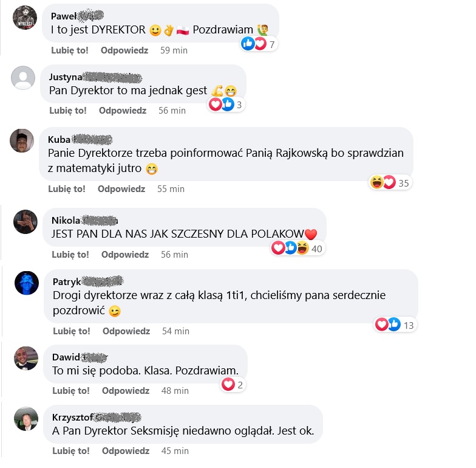This screenshot has height=468, width=476.
Task: Reply to Dawid's comment
Action: [x=126, y=390]
